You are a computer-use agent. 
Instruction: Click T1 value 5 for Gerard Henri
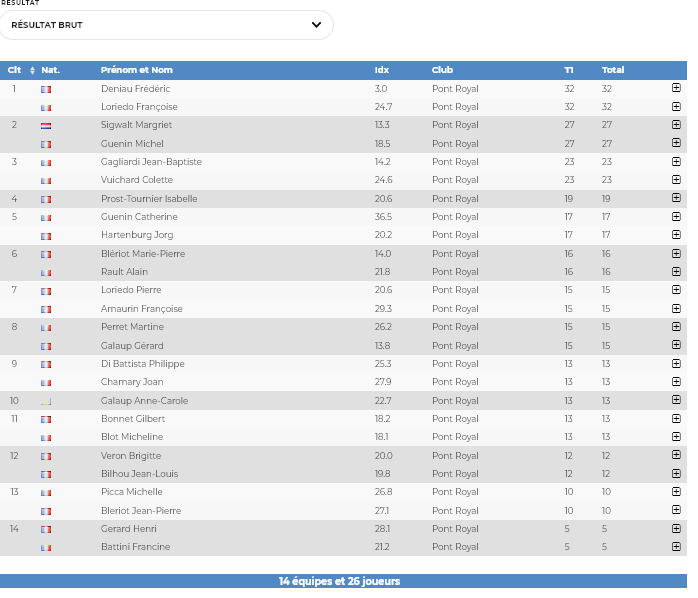567,529
